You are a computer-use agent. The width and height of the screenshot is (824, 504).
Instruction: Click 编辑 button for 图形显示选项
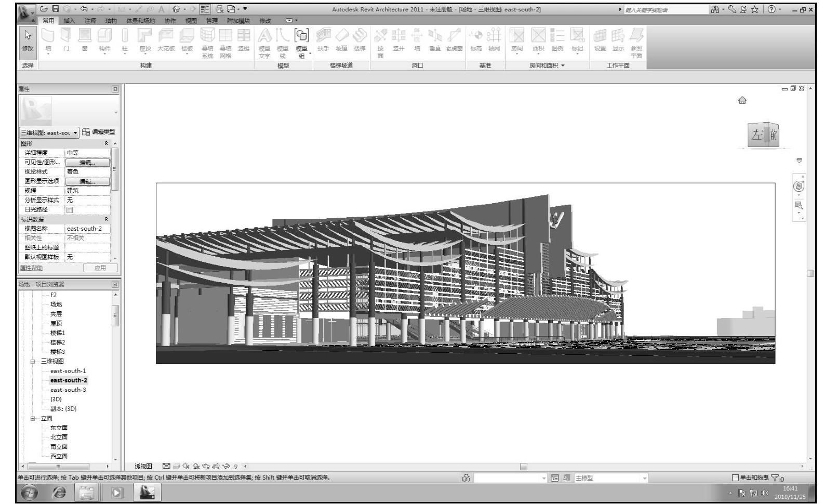pos(87,181)
